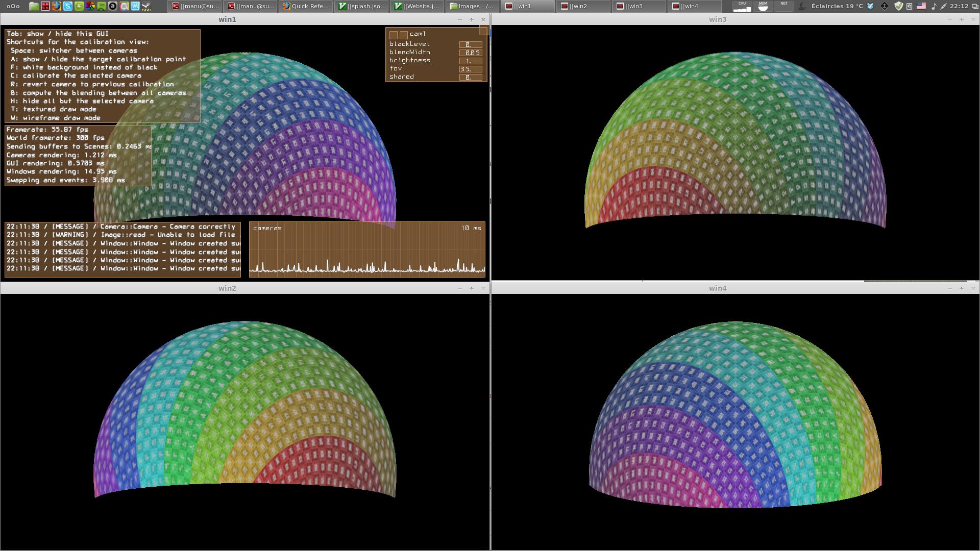Image resolution: width=980 pixels, height=551 pixels.
Task: Launch the black circular 'a' application icon
Action: (x=113, y=6)
